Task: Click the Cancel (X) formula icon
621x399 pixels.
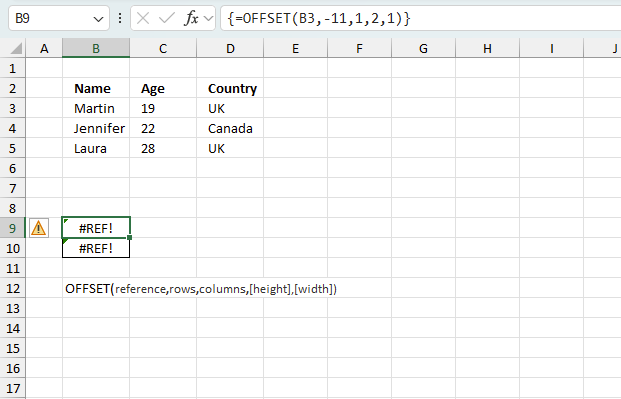Action: click(x=143, y=18)
